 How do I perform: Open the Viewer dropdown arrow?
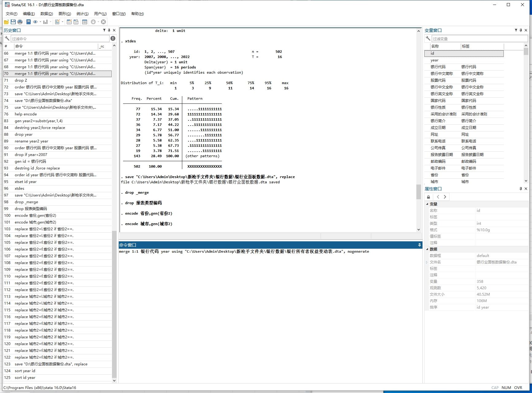point(40,22)
